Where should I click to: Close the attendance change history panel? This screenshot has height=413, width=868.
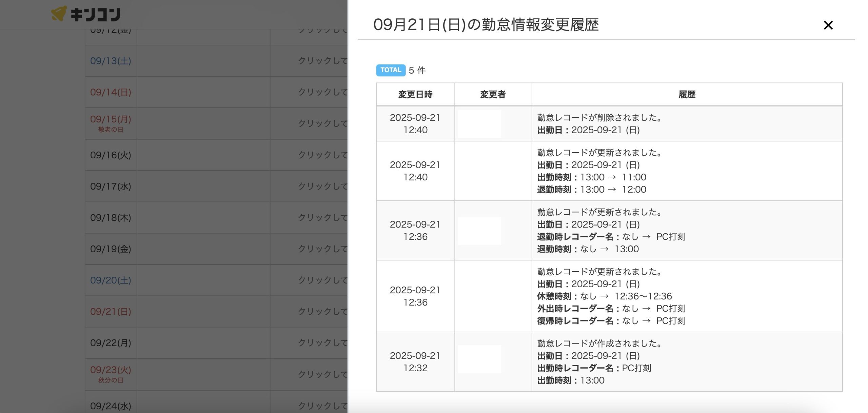[x=828, y=25]
